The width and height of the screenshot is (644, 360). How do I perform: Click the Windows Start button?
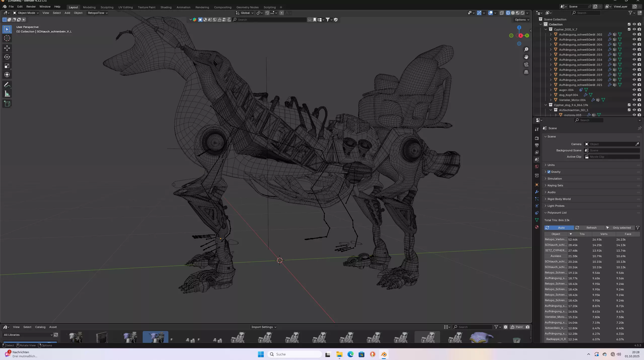tap(261, 354)
